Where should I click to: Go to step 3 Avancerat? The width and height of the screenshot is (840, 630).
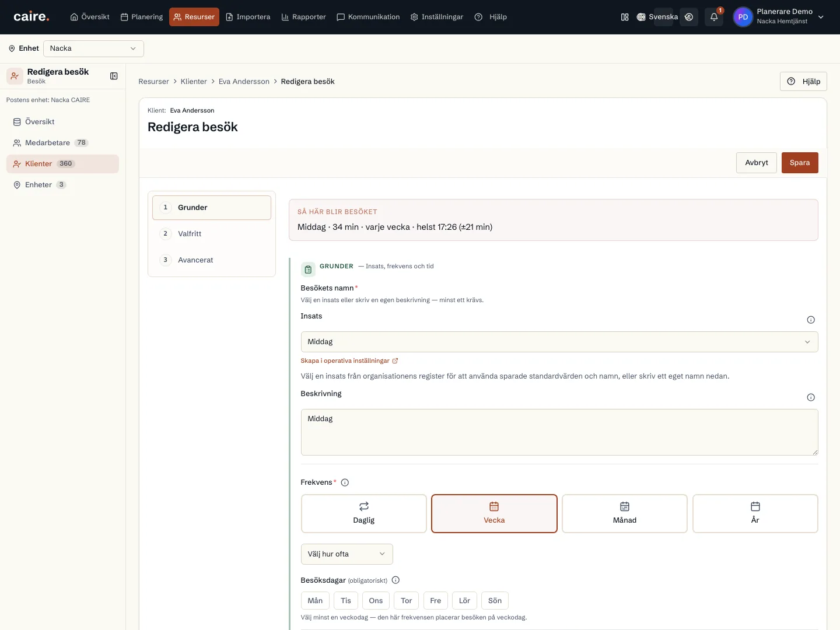tap(212, 260)
